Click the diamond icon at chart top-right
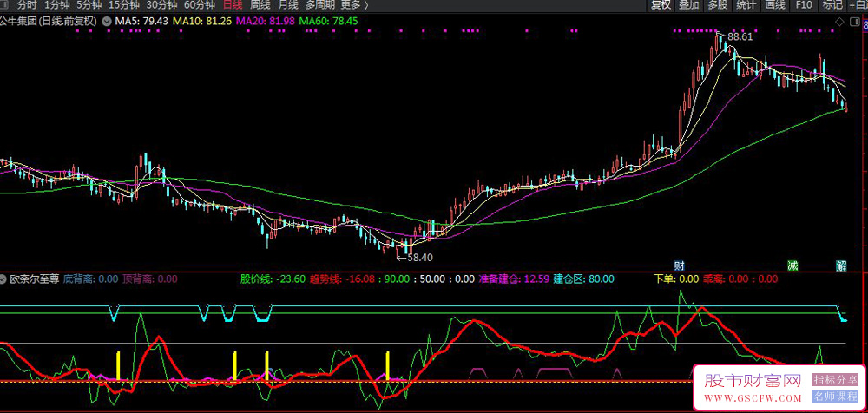The height and width of the screenshot is (413, 868). [839, 22]
